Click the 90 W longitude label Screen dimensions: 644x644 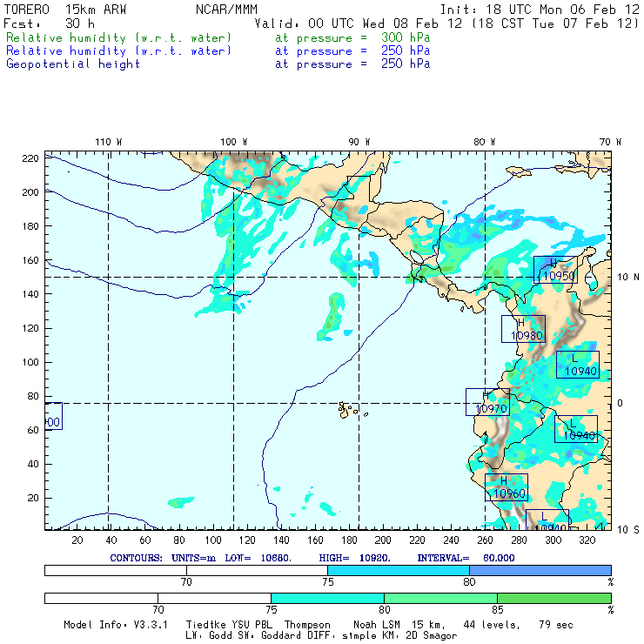359,142
